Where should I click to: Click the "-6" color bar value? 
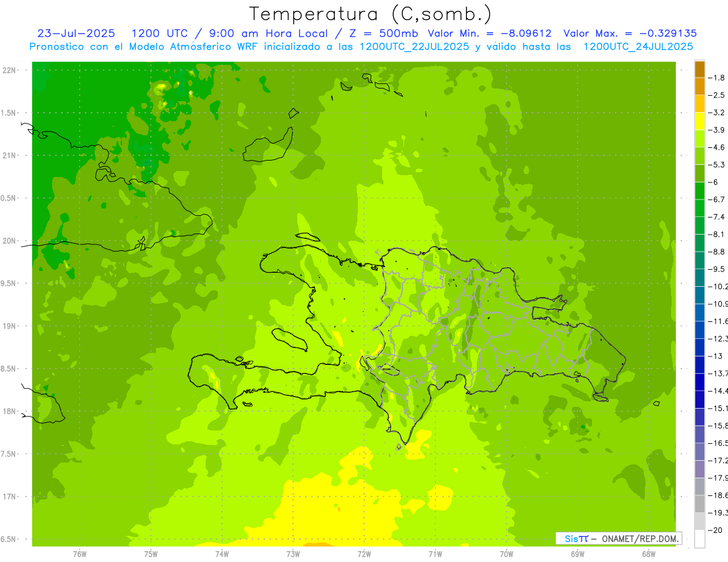pos(713,182)
